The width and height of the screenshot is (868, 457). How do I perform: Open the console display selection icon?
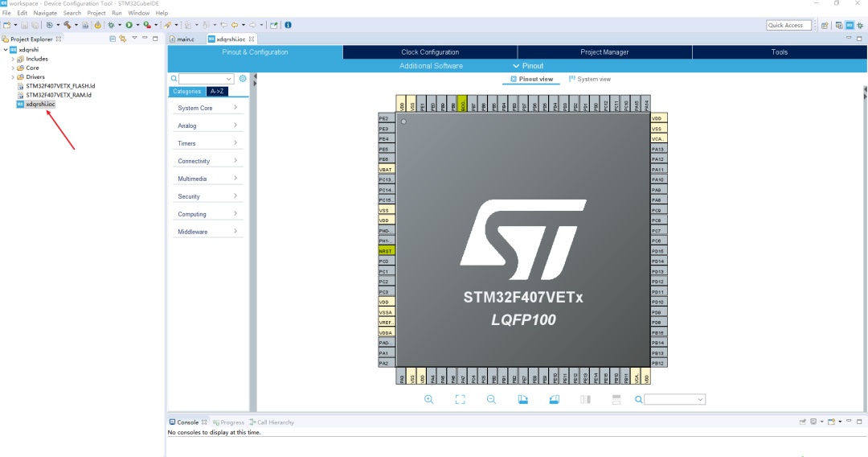(813, 422)
